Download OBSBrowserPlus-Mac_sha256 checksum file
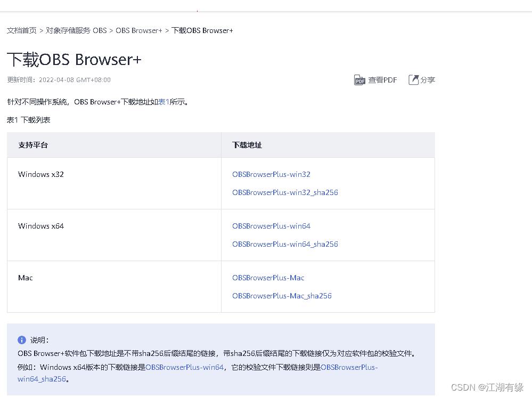 (x=282, y=296)
